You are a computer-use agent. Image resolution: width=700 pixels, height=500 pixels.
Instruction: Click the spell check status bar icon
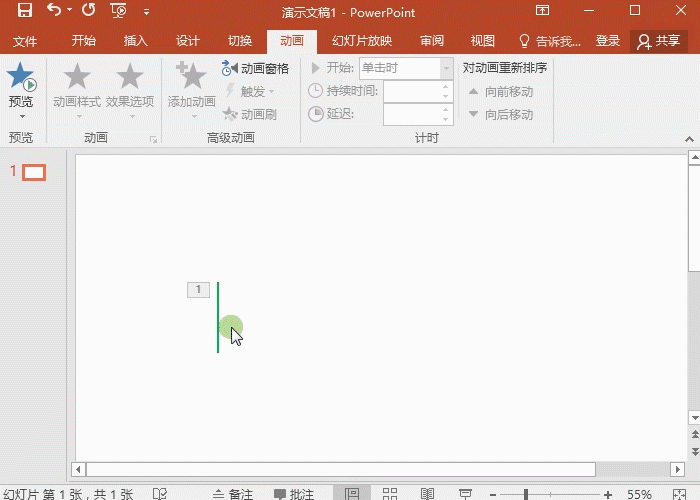[x=160, y=493]
